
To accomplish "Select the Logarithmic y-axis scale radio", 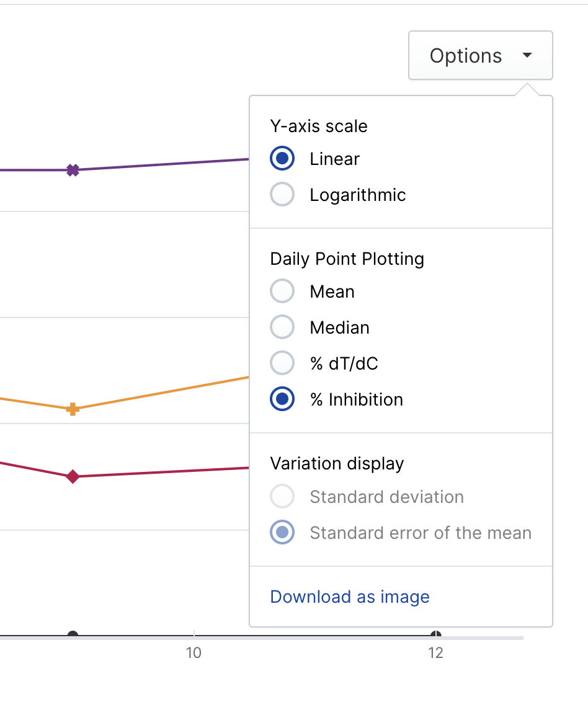I will (x=282, y=195).
